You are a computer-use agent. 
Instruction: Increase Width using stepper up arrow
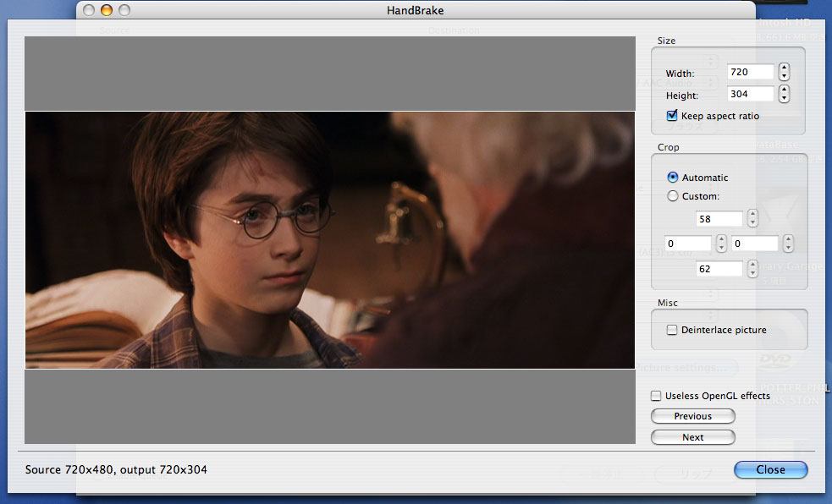click(x=785, y=68)
